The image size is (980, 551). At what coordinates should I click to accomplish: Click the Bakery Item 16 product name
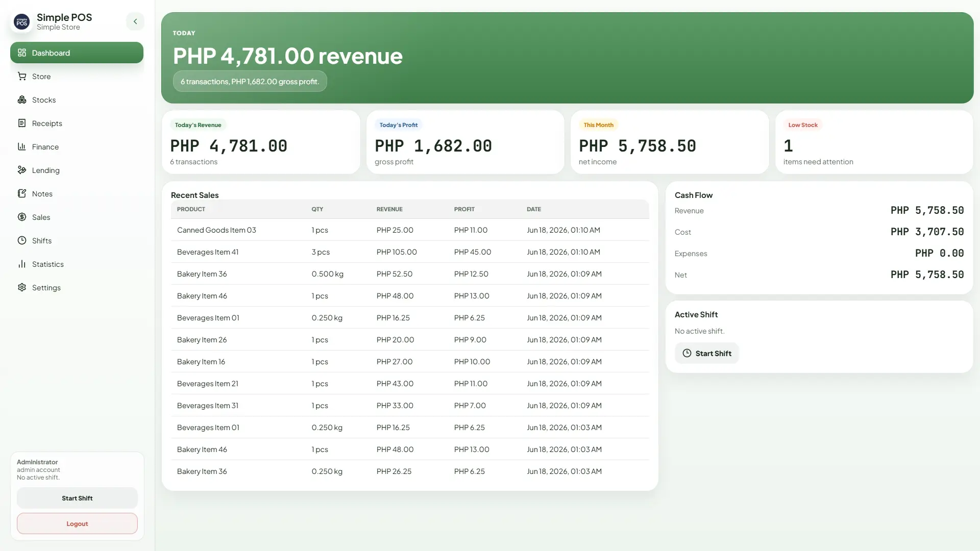(x=201, y=362)
